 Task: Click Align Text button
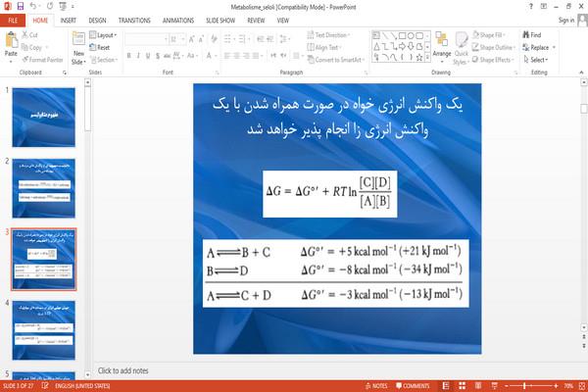click(x=324, y=47)
